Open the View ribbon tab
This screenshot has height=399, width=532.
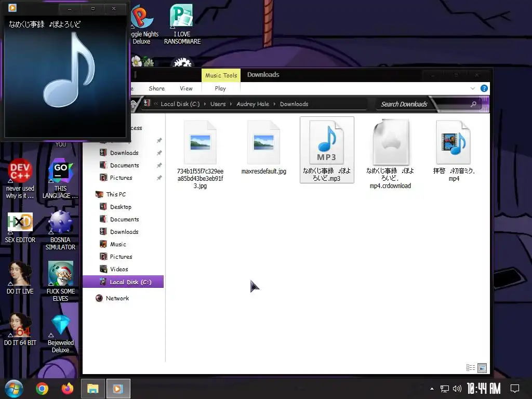[186, 88]
